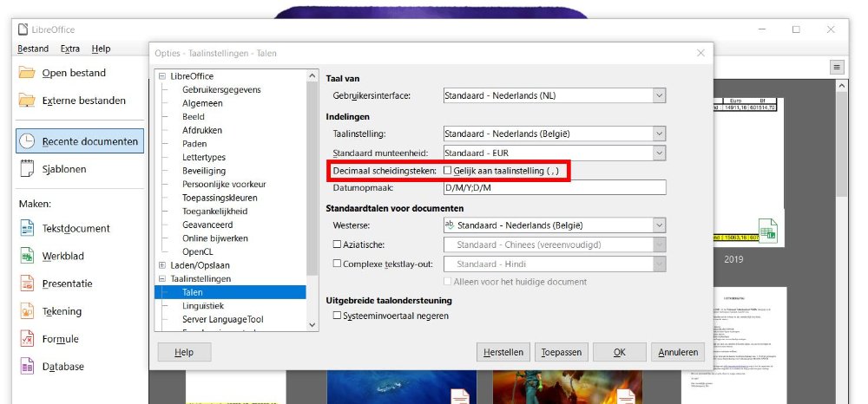Tick the Aziatische language checkbox

point(338,245)
